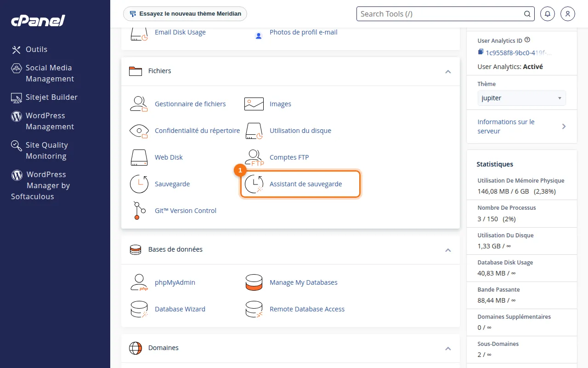Collapse Bases de données section chevron
This screenshot has height=368, width=588.
coord(448,250)
